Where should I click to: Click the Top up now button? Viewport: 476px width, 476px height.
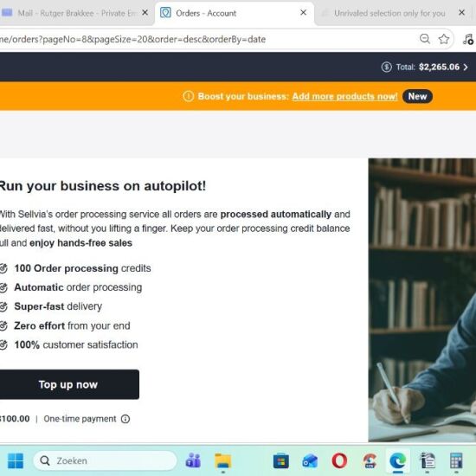coord(68,384)
